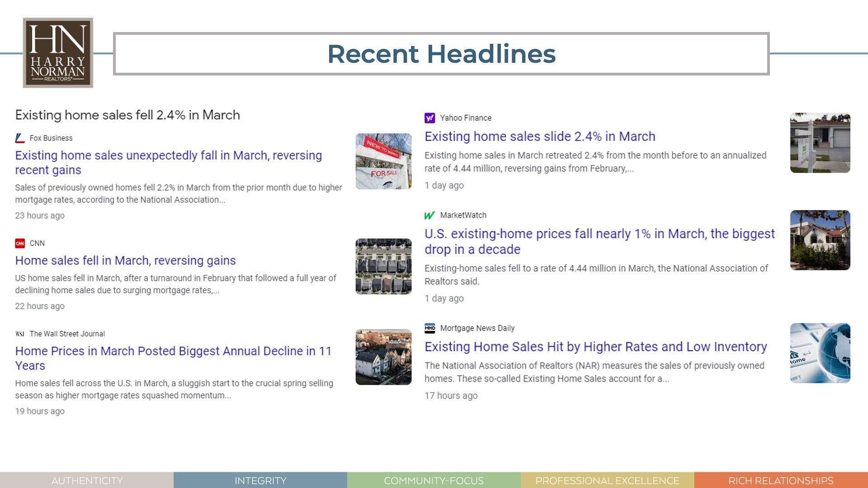Open 'Home sales fell in March' CNN headline
The height and width of the screenshot is (488, 868).
click(x=125, y=261)
